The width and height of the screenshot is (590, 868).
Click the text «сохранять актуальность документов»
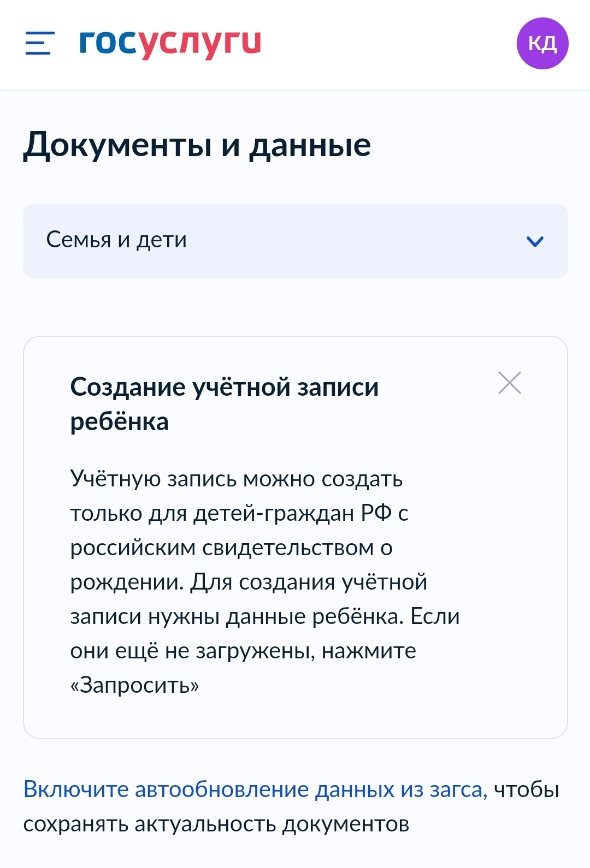tap(216, 824)
